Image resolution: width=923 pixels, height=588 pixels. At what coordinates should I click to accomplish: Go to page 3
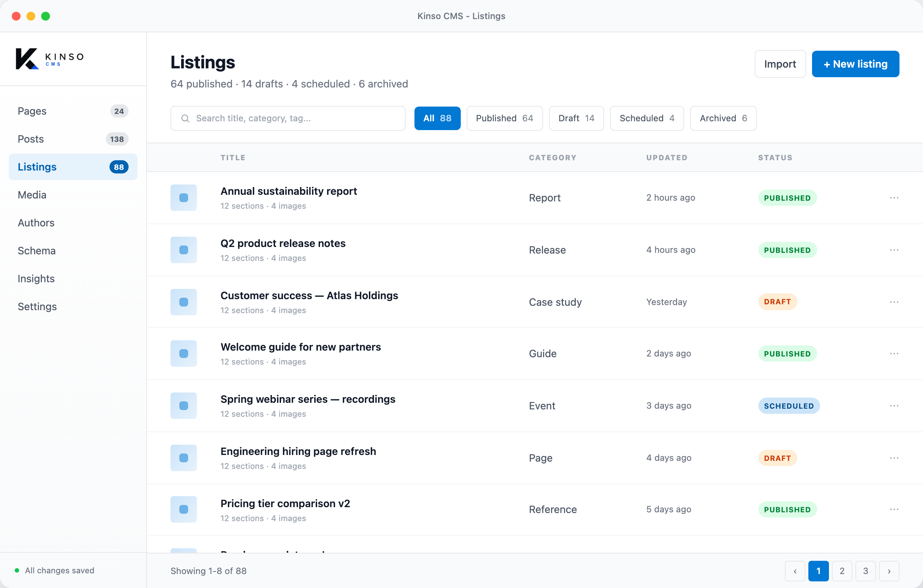tap(866, 571)
